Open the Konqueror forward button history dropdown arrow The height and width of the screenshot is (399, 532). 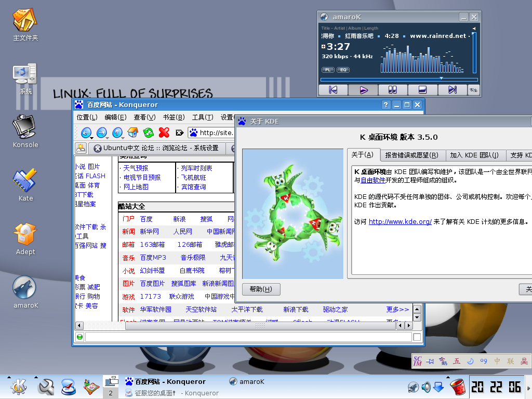click(107, 138)
